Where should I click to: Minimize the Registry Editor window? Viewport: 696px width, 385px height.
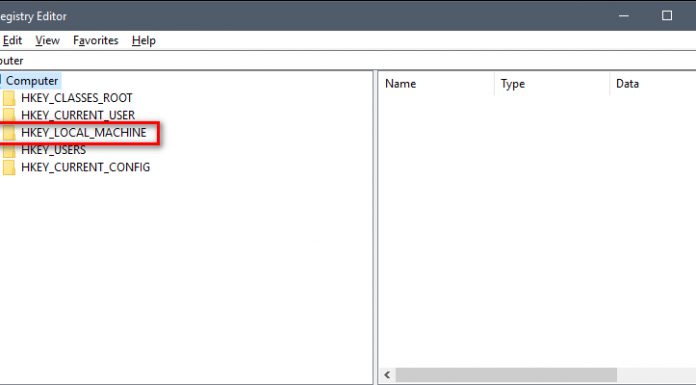click(624, 16)
